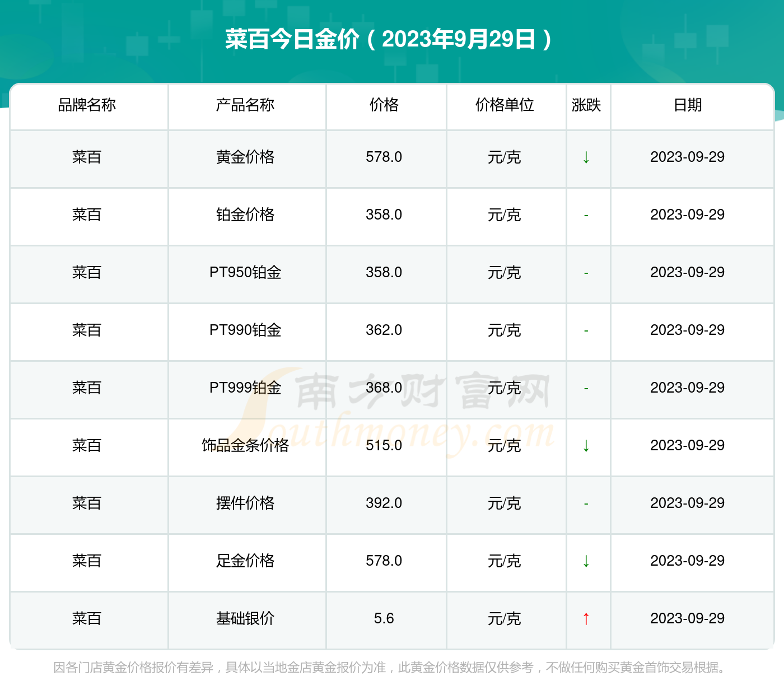Select the price 5.6 value
Screen dimensions: 784x676
(x=384, y=619)
